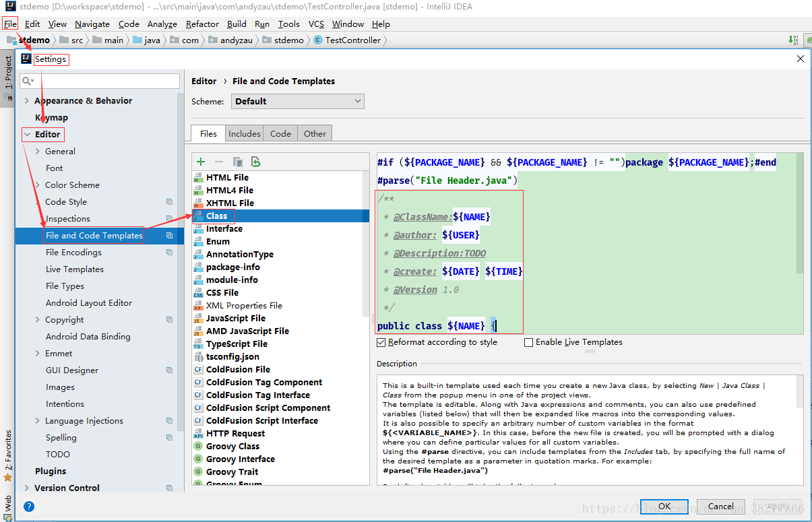Click the HTML File template icon
The width and height of the screenshot is (812, 522).
[198, 178]
